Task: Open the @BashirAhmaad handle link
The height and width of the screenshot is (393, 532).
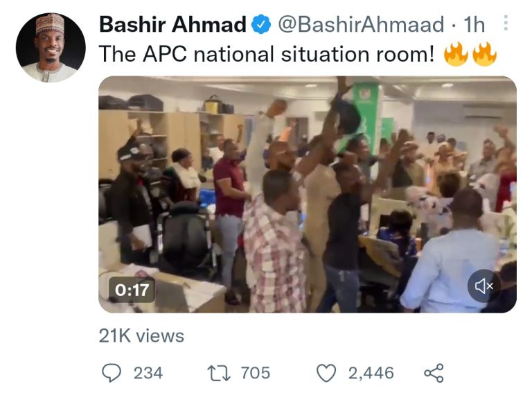Action: point(360,26)
